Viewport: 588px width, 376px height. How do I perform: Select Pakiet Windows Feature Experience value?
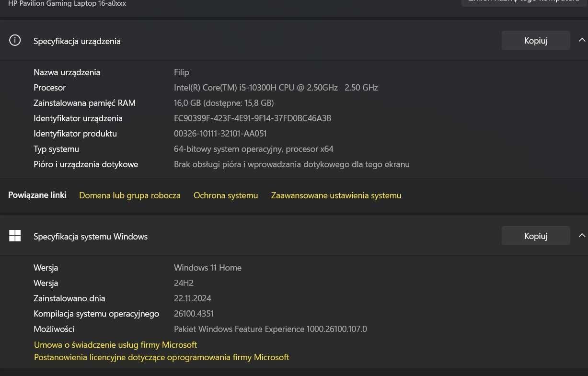click(270, 329)
